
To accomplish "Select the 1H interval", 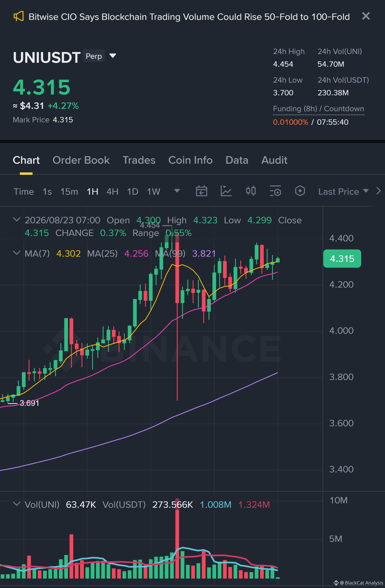I will [92, 191].
